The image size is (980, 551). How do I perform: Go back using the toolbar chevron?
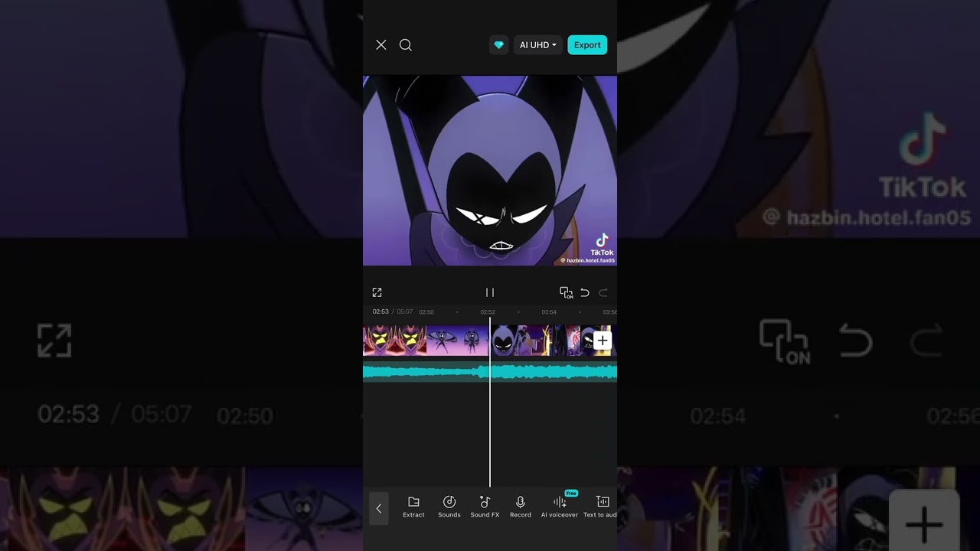[x=378, y=508]
